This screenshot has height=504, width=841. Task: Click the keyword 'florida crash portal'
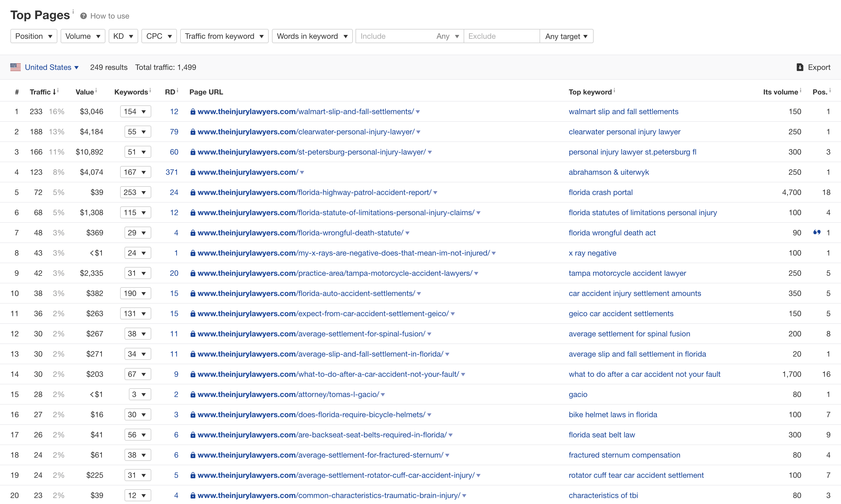coord(601,192)
